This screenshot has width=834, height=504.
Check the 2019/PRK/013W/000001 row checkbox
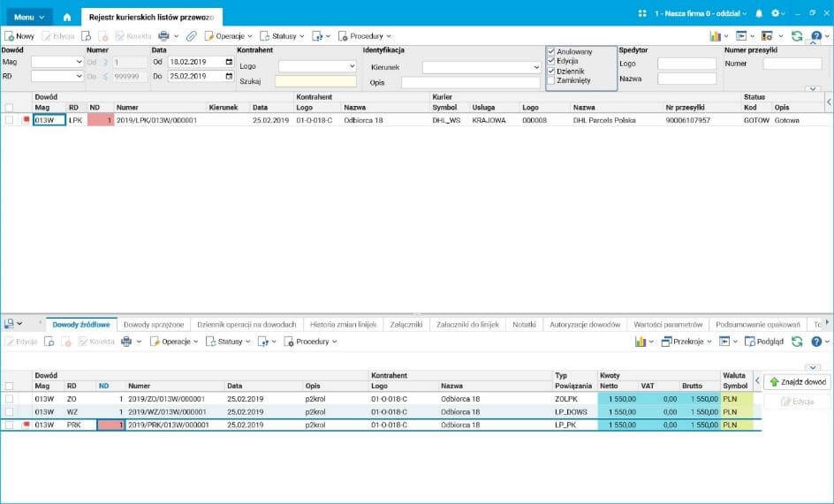(9, 425)
